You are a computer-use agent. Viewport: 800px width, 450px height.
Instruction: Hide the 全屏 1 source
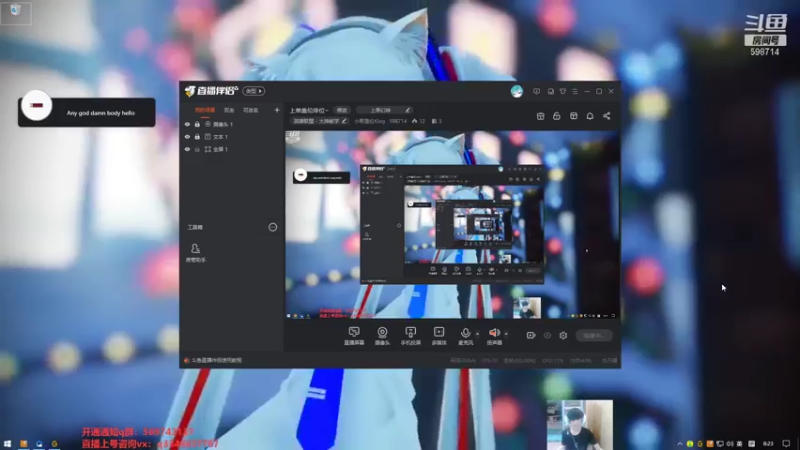click(x=187, y=149)
